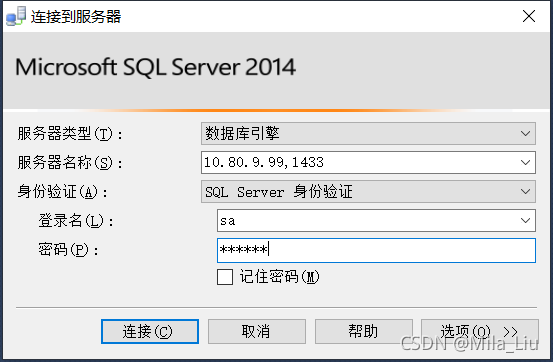Open the 身份验证 dropdown showing SQL Server 身份验证
This screenshot has width=553, height=362.
368,192
